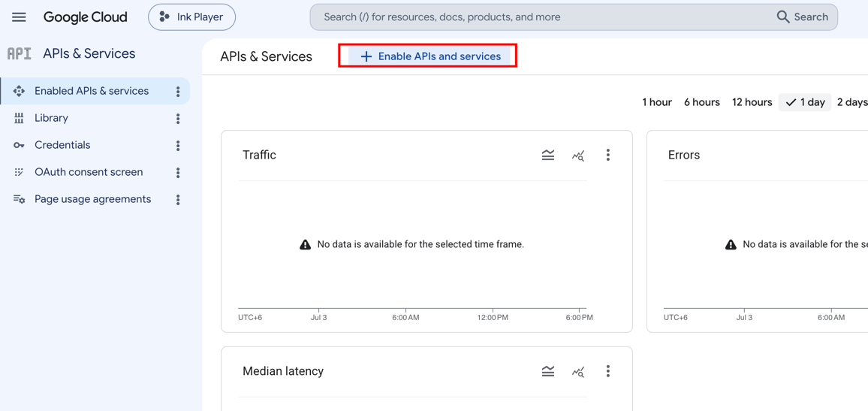Go to Google Cloud home logo
The image size is (868, 411).
(x=86, y=17)
